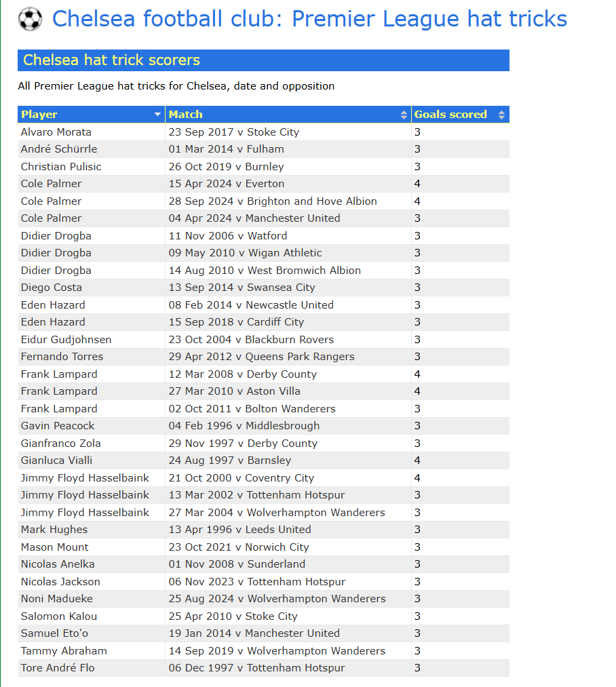Select the Gianfranco Zola cell
Viewport: 616px width, 687px height.
click(x=91, y=444)
